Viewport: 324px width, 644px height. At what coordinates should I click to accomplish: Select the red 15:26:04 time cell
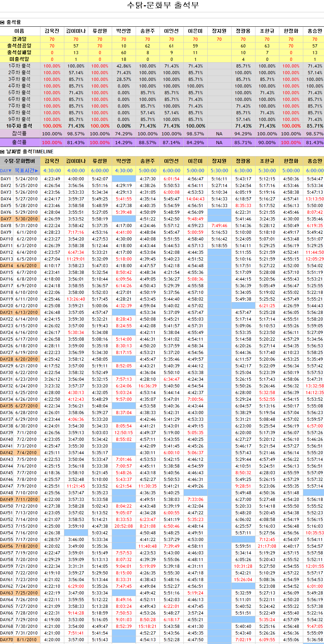tap(243, 579)
